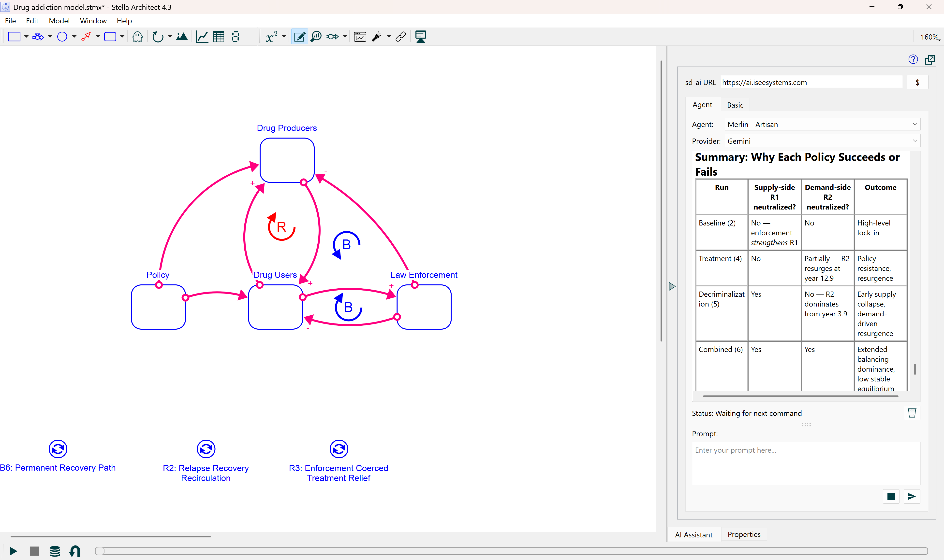The height and width of the screenshot is (560, 944).
Task: Pop out the AI panel window icon
Action: click(x=930, y=60)
